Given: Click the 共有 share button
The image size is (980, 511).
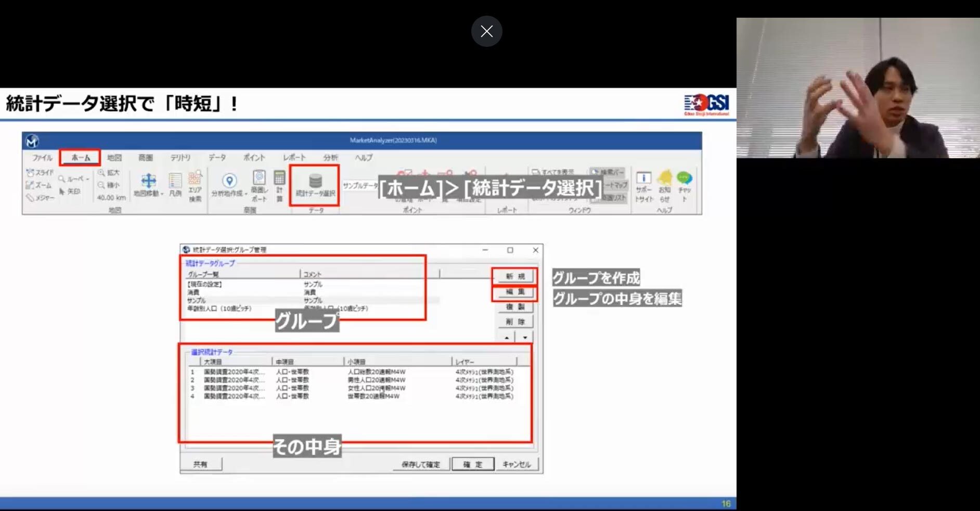Looking at the screenshot, I should pyautogui.click(x=200, y=464).
